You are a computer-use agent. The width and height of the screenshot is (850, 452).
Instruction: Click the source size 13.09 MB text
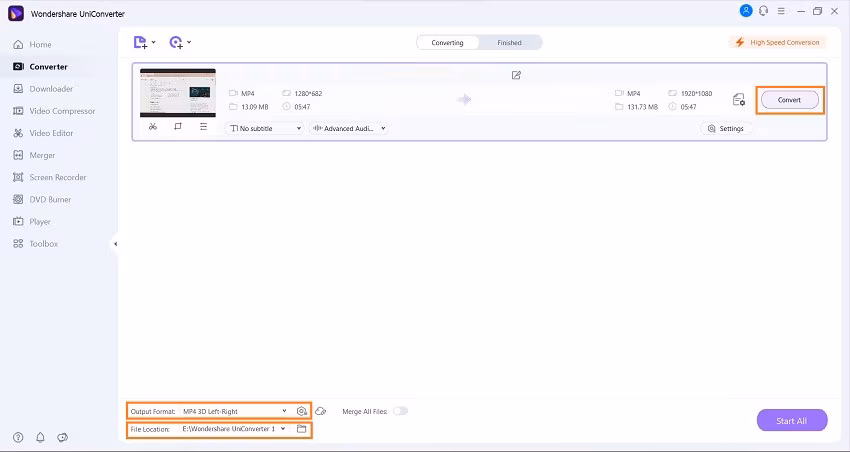pos(255,107)
